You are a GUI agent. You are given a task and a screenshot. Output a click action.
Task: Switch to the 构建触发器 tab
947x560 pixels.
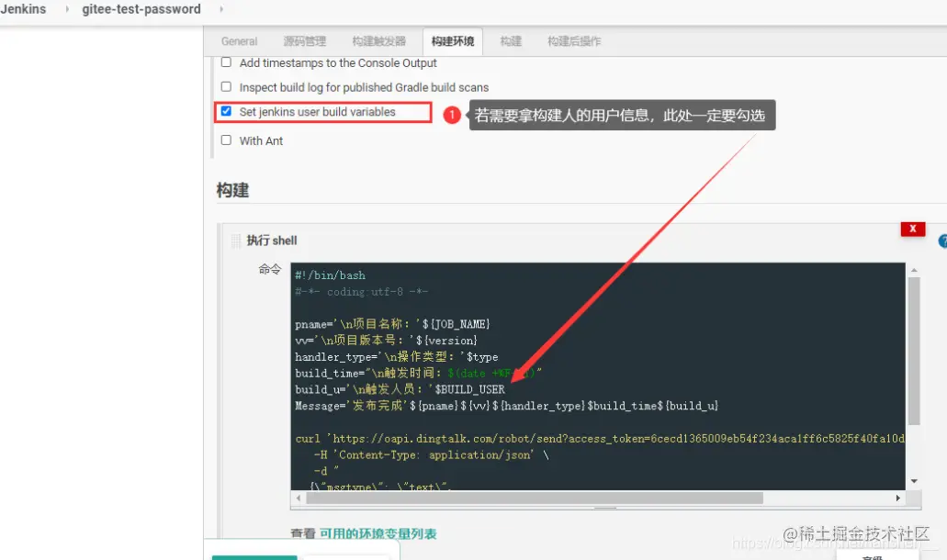[x=377, y=40]
